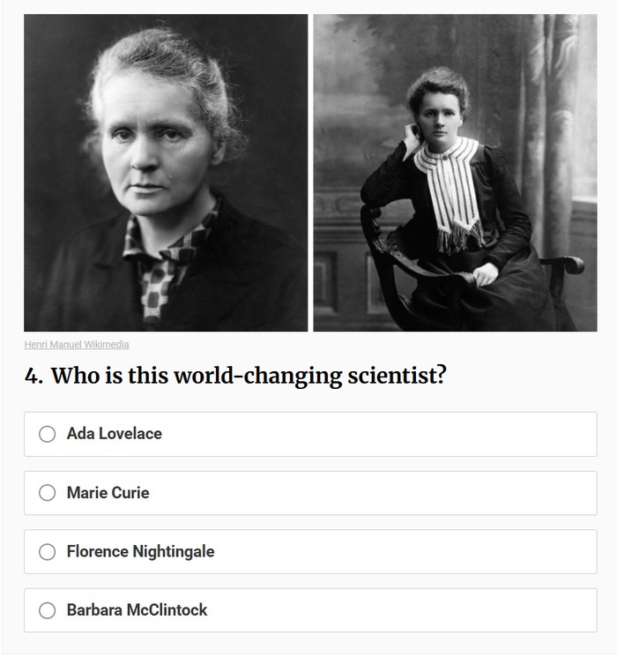The height and width of the screenshot is (672, 617).
Task: Click blank area of Barbara McClintock answer box
Action: click(423, 610)
